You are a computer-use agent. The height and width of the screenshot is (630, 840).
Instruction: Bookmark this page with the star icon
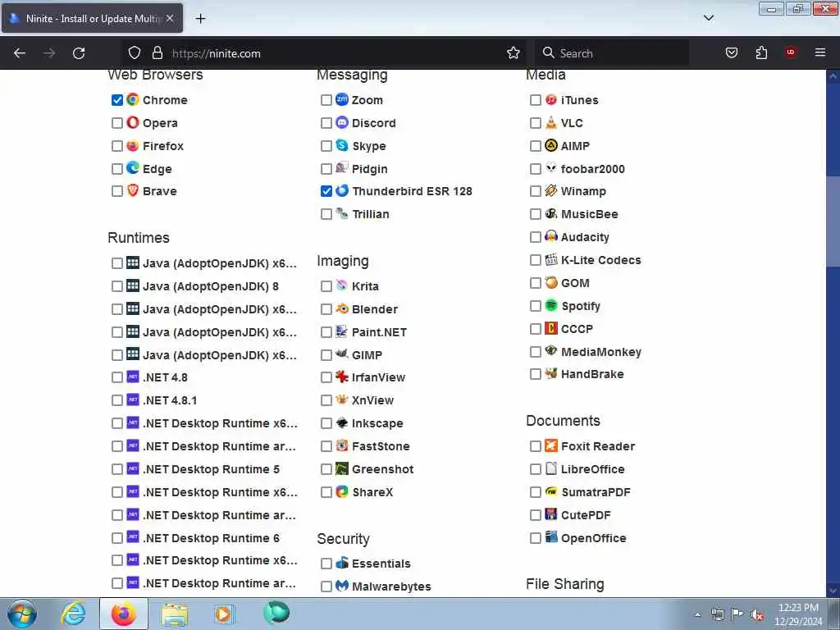point(514,52)
